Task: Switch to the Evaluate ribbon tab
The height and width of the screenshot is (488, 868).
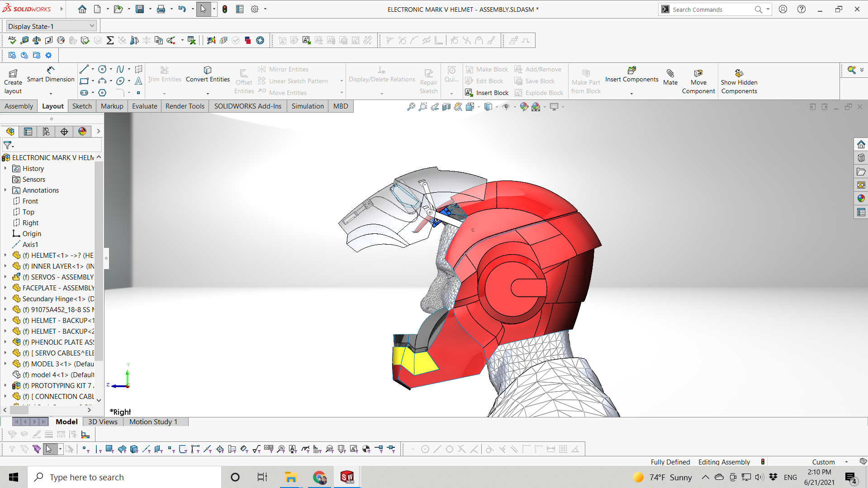Action: [x=144, y=106]
